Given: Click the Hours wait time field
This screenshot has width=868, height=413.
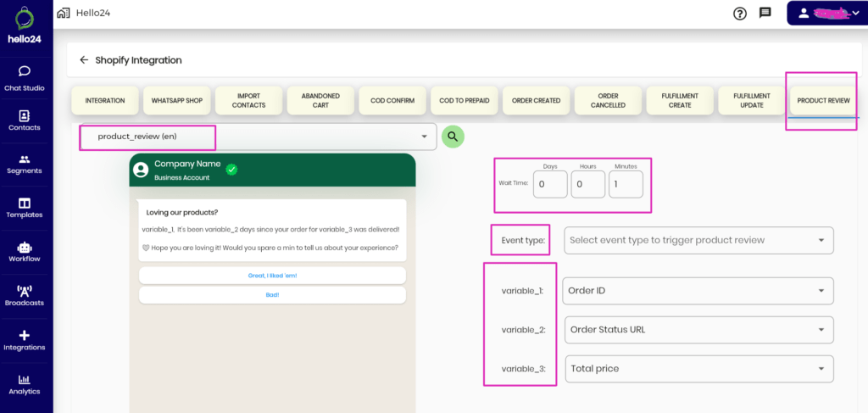Looking at the screenshot, I should click(x=588, y=184).
